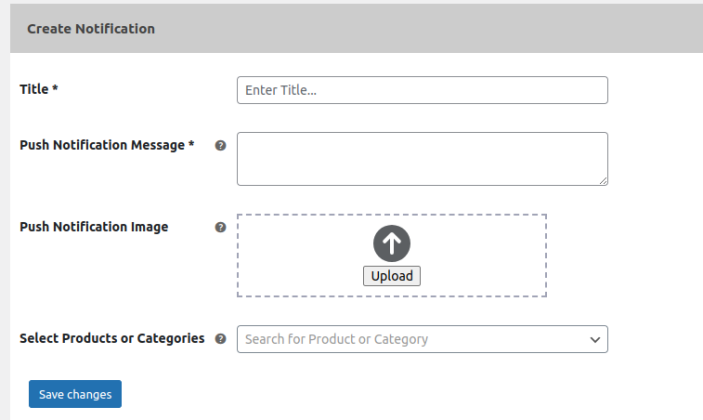
Task: Click the required asterisk next to Title
Action: pos(55,88)
